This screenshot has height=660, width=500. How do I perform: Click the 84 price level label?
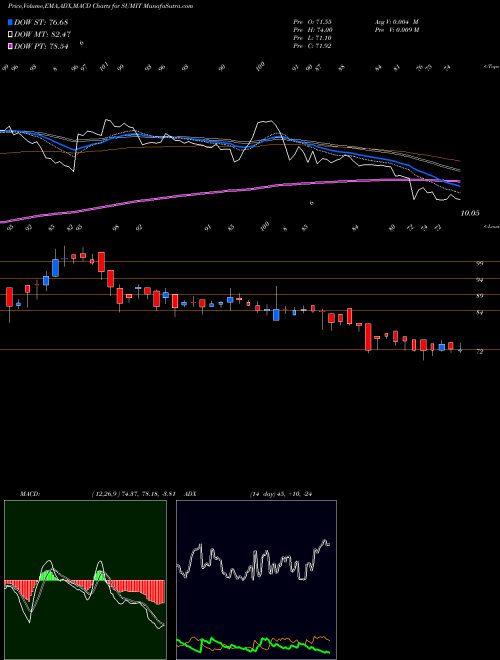pyautogui.click(x=479, y=313)
